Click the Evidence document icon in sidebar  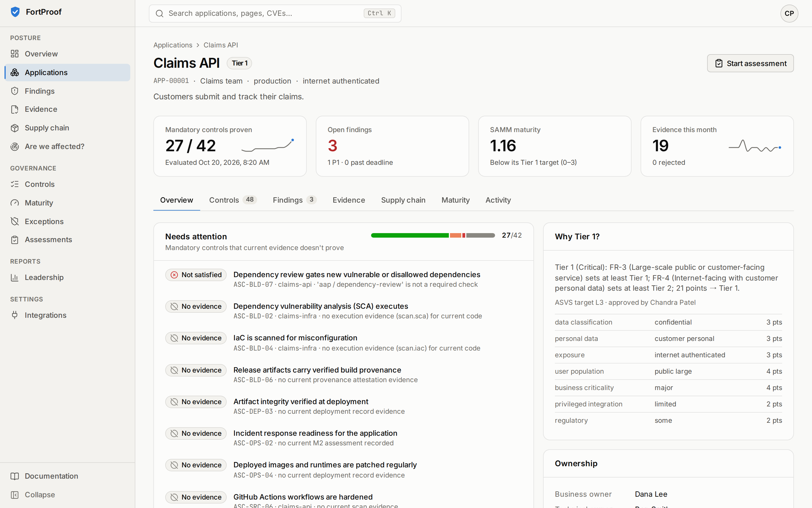pos(15,109)
